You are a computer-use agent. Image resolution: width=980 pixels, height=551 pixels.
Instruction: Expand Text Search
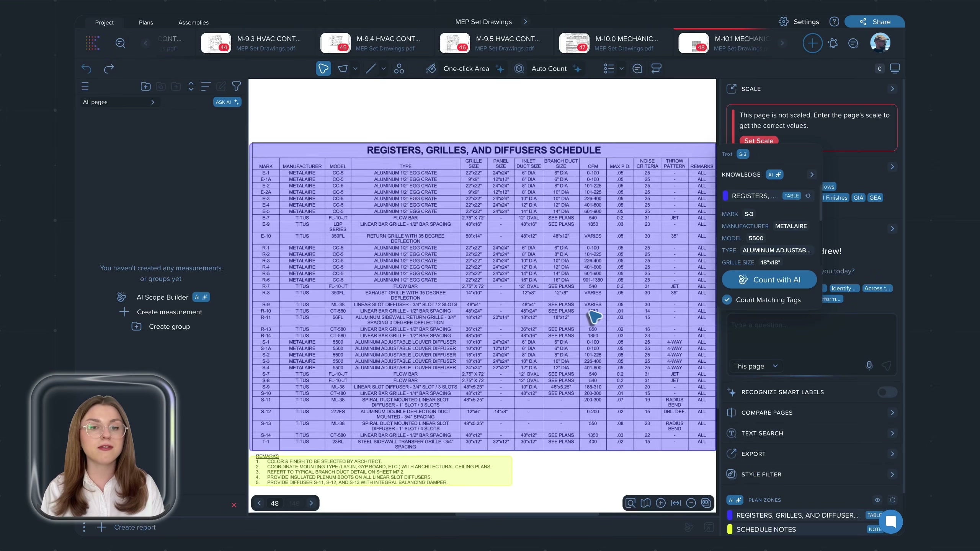point(892,434)
